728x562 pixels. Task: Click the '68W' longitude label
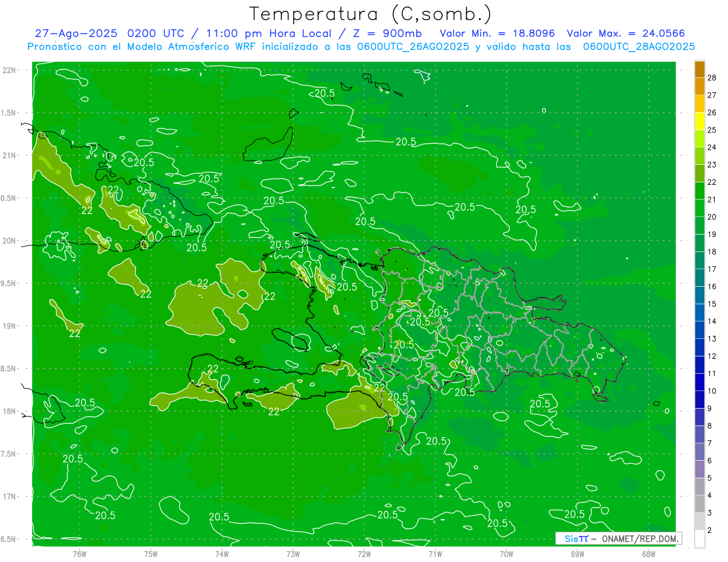pos(649,554)
